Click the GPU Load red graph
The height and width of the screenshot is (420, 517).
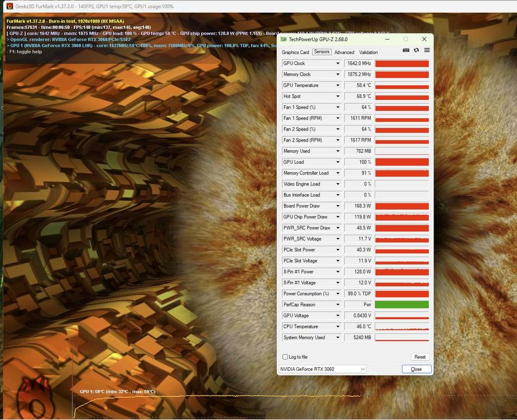[x=402, y=162]
